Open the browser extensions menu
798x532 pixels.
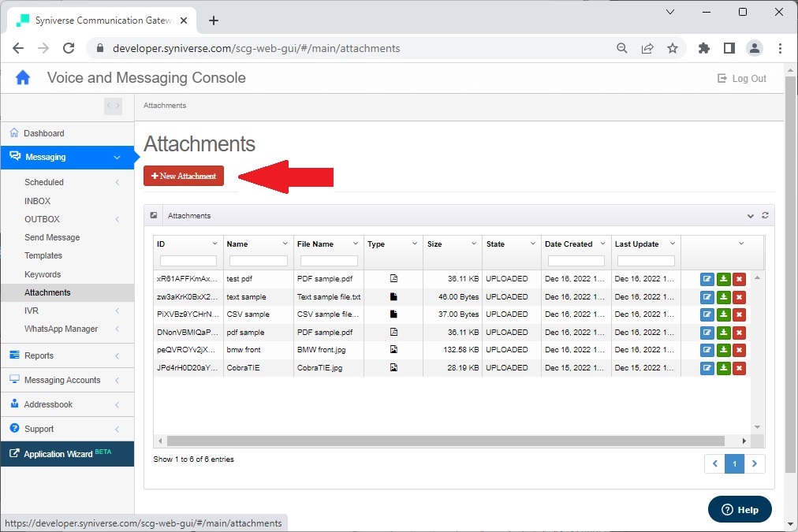pyautogui.click(x=704, y=48)
